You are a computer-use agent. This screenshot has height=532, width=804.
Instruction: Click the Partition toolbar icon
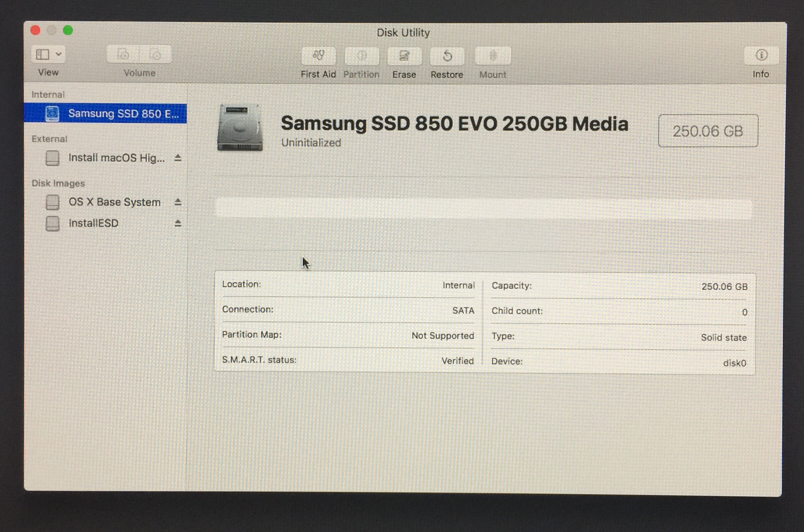362,56
